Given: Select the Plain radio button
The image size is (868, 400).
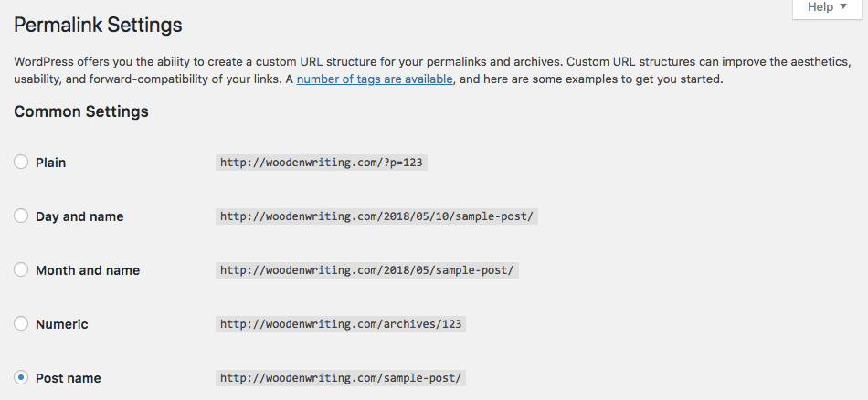Looking at the screenshot, I should click(21, 163).
